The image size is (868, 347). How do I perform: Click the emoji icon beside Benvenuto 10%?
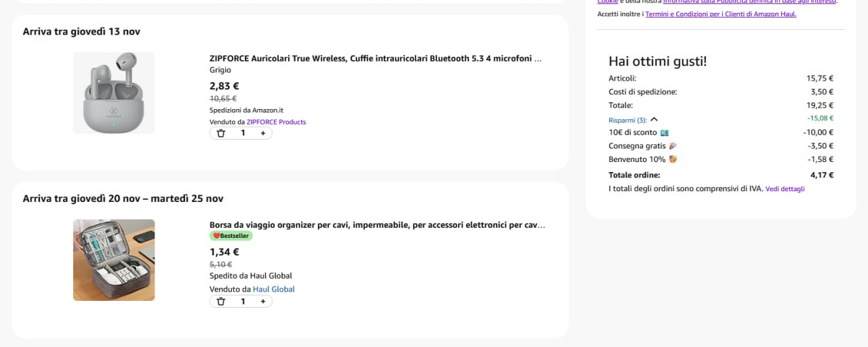(x=673, y=160)
